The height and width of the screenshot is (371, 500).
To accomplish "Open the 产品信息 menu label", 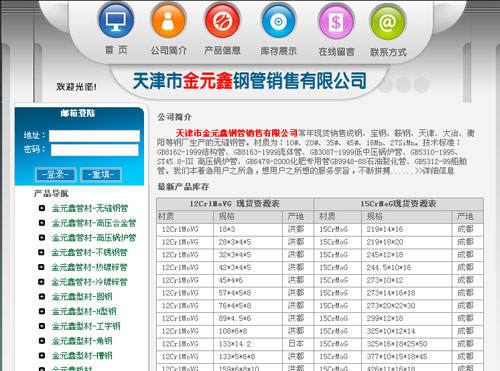I will point(222,51).
